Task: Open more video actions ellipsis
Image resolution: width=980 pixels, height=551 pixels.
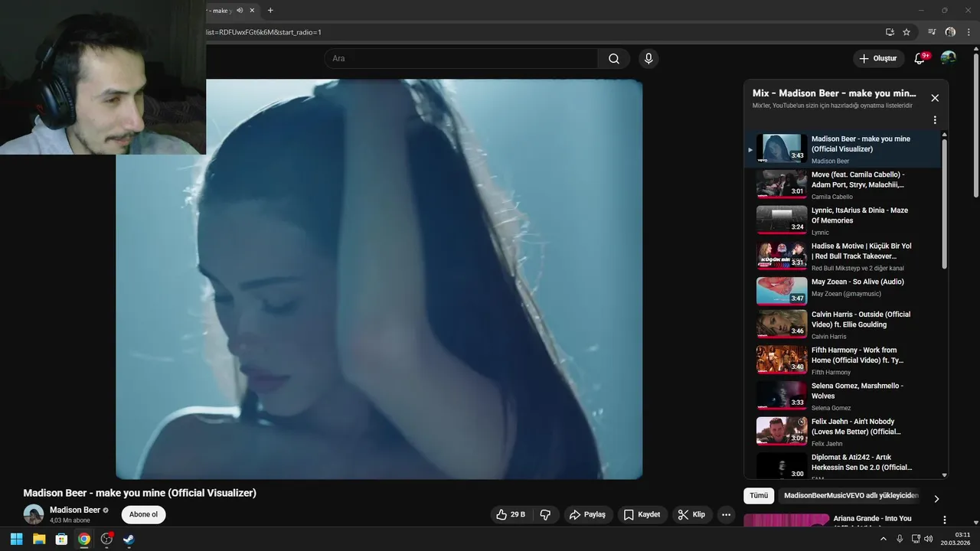Action: point(727,515)
